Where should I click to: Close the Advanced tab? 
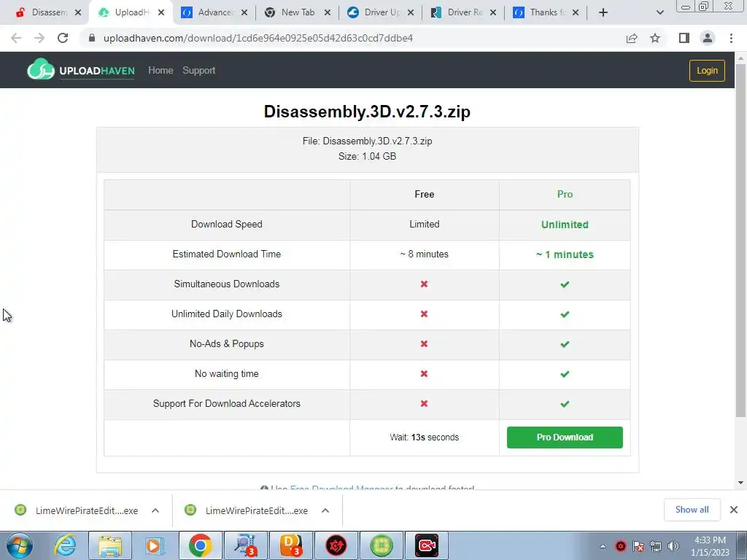(244, 12)
